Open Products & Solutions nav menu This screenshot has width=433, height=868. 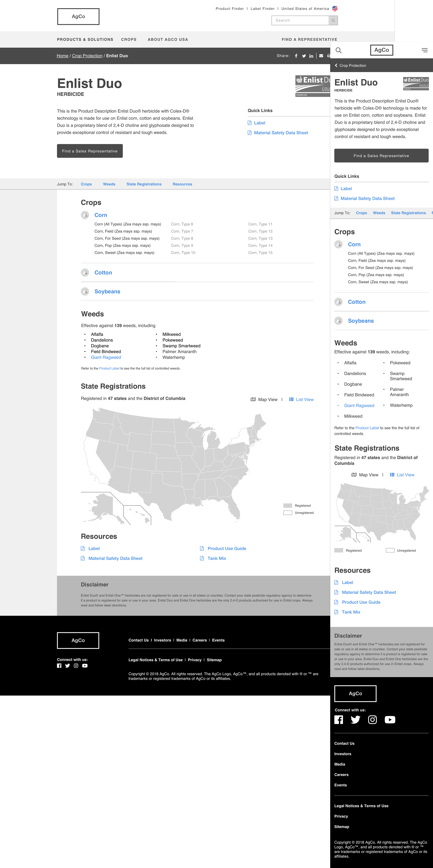[85, 39]
